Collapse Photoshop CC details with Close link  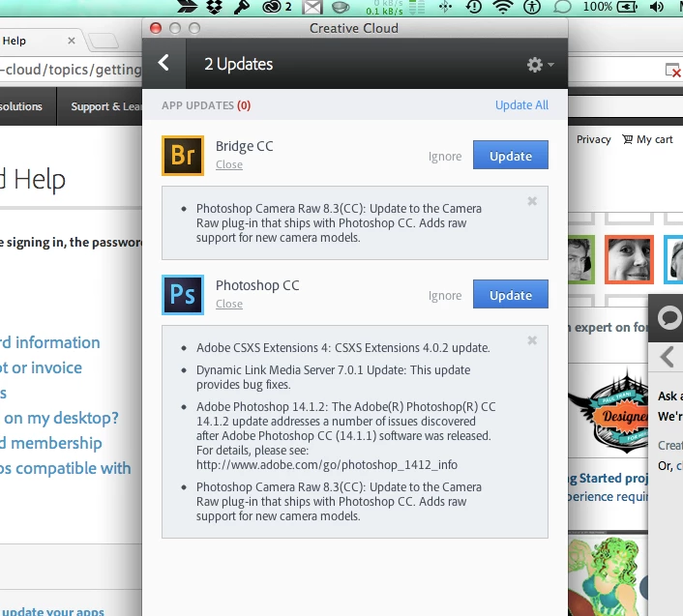pos(229,304)
